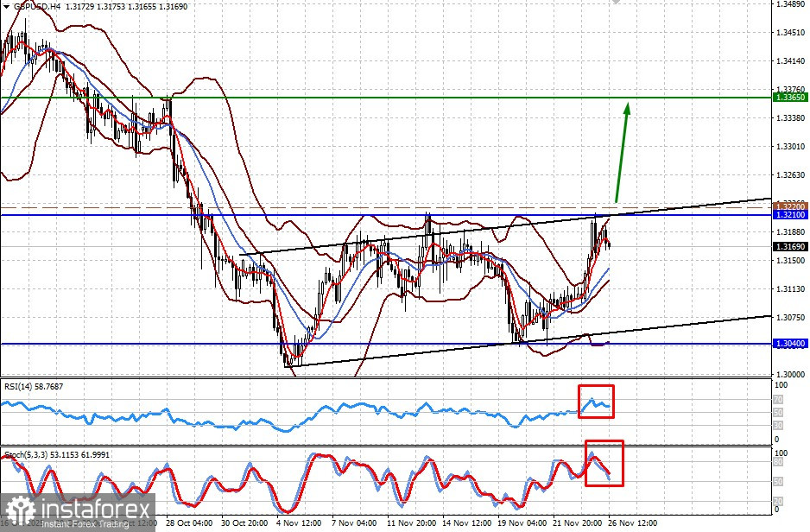The height and width of the screenshot is (532, 810).
Task: Click the 28 Oct 04:00 time label
Action: [x=189, y=522]
